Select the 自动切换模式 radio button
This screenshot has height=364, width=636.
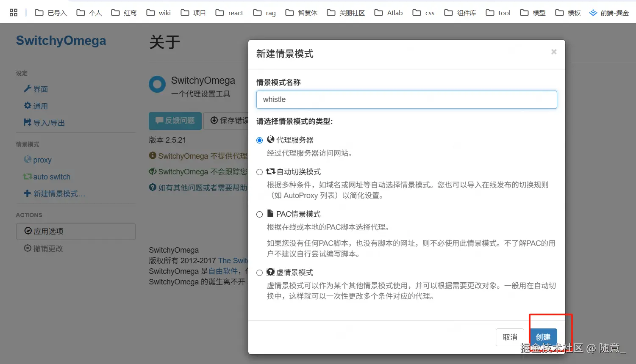[x=259, y=172]
